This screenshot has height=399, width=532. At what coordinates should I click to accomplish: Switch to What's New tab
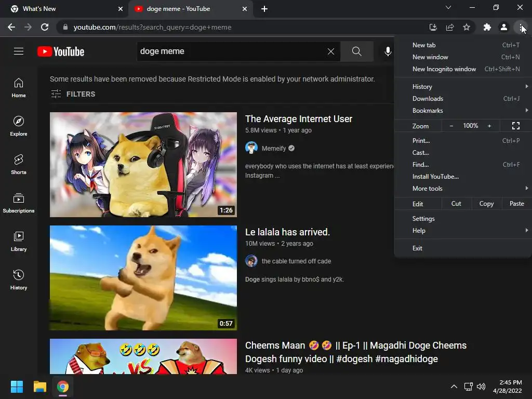[64, 9]
